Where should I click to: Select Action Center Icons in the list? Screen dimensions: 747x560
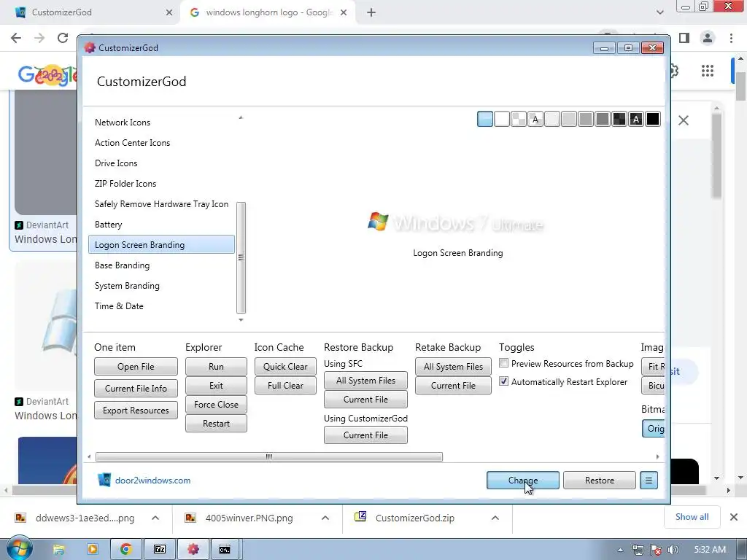coord(161,143)
